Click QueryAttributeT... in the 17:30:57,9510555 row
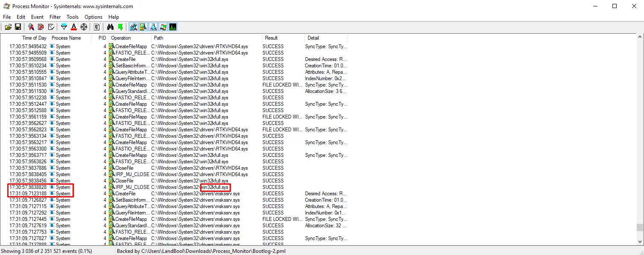Viewport: 644px width, 255px height. 132,72
